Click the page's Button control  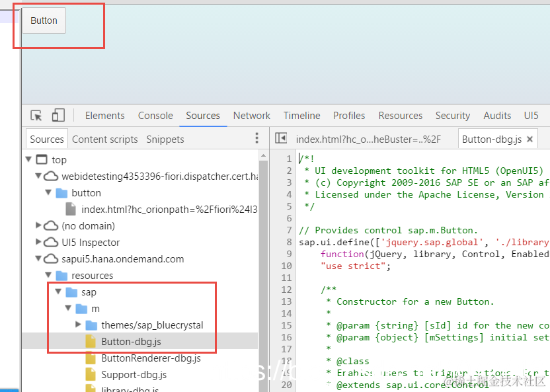(x=44, y=20)
